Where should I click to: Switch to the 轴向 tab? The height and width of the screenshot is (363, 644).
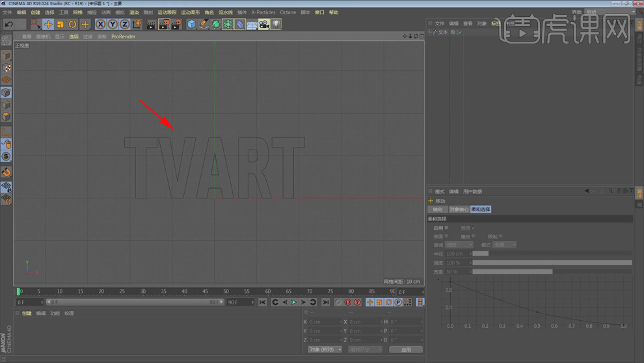coord(438,209)
